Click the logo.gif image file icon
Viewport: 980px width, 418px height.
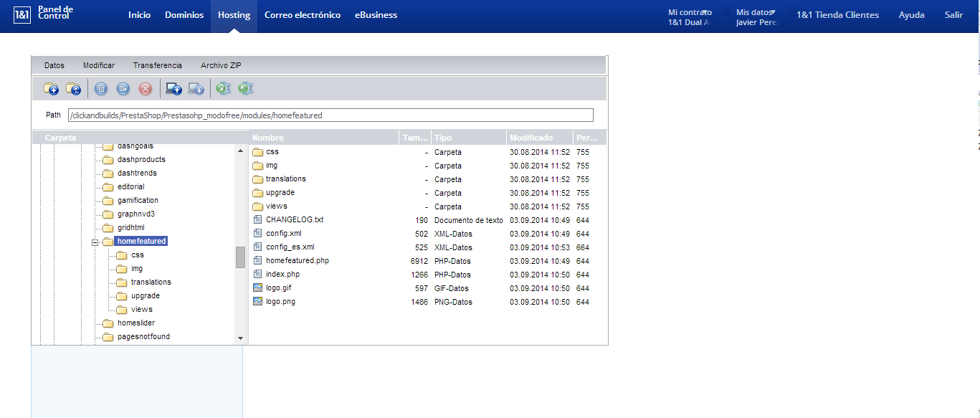[x=258, y=288]
